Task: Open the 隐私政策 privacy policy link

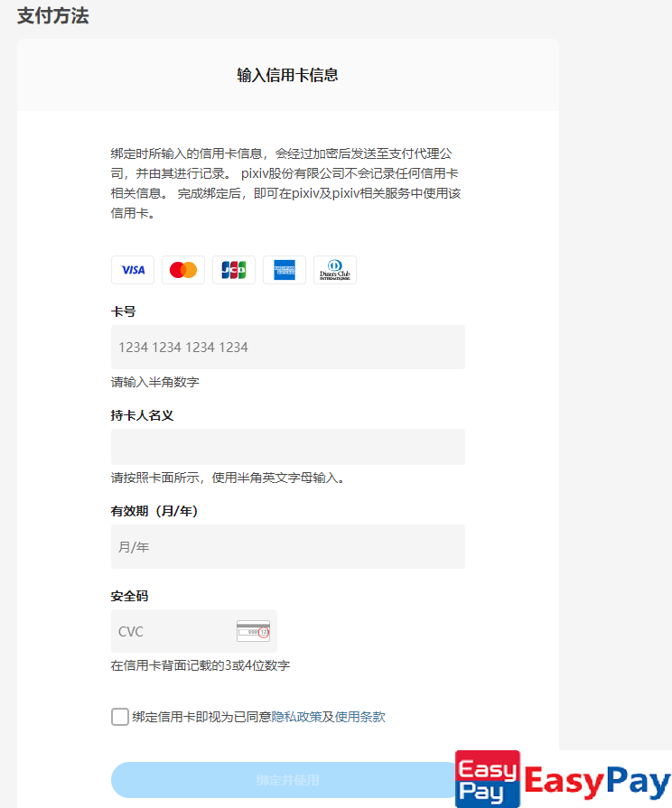Action: click(x=296, y=717)
